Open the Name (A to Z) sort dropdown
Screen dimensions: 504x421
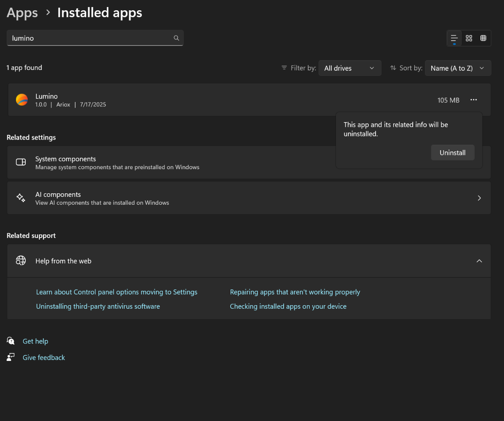click(x=458, y=68)
